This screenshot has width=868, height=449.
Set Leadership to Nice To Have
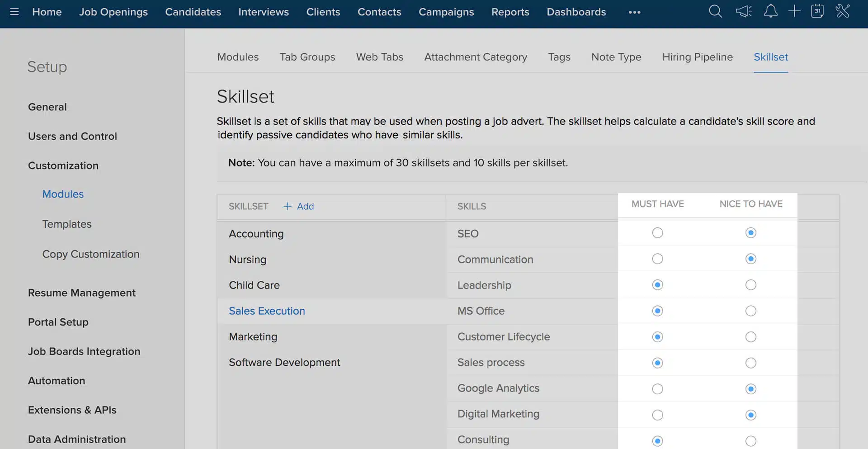coord(750,285)
